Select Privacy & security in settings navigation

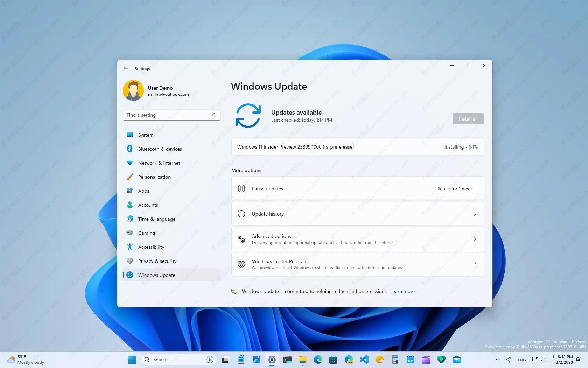click(157, 261)
